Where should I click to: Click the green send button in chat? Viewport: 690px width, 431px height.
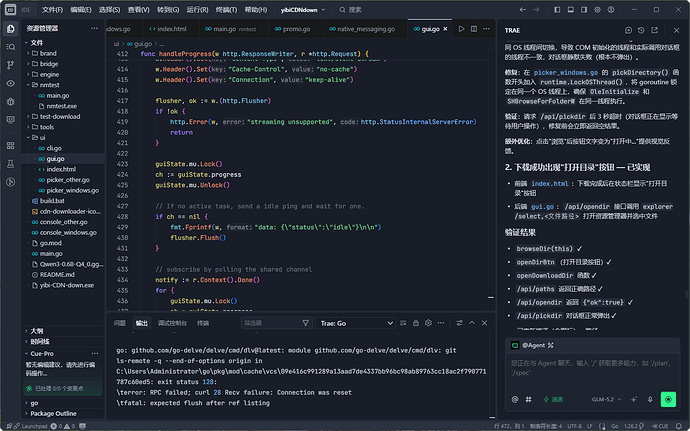tap(668, 399)
